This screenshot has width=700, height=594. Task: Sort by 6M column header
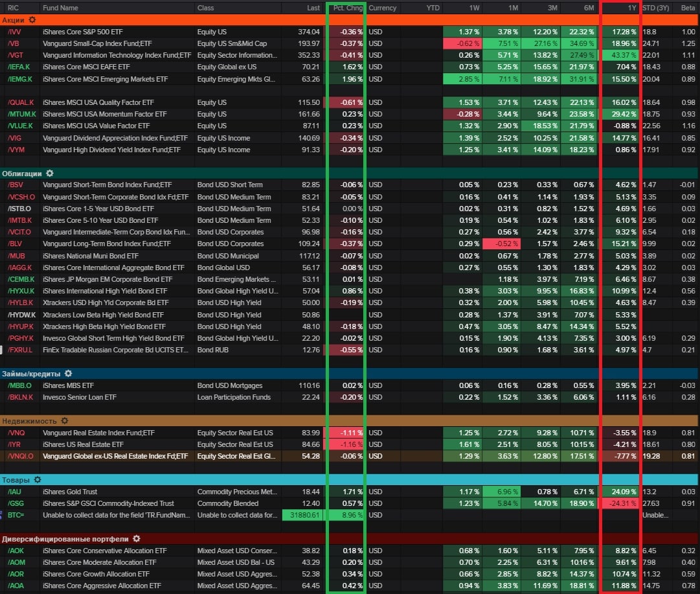(589, 8)
